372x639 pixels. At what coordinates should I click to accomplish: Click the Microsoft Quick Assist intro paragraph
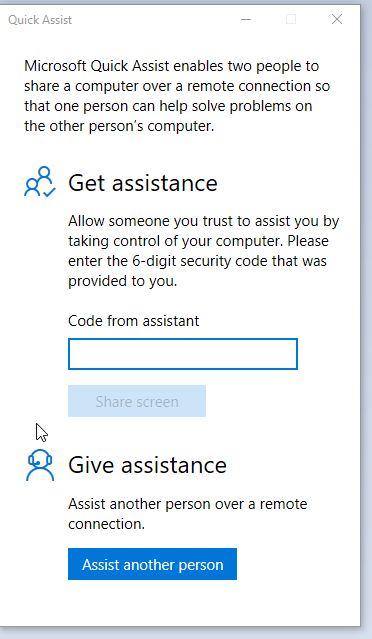pos(177,96)
